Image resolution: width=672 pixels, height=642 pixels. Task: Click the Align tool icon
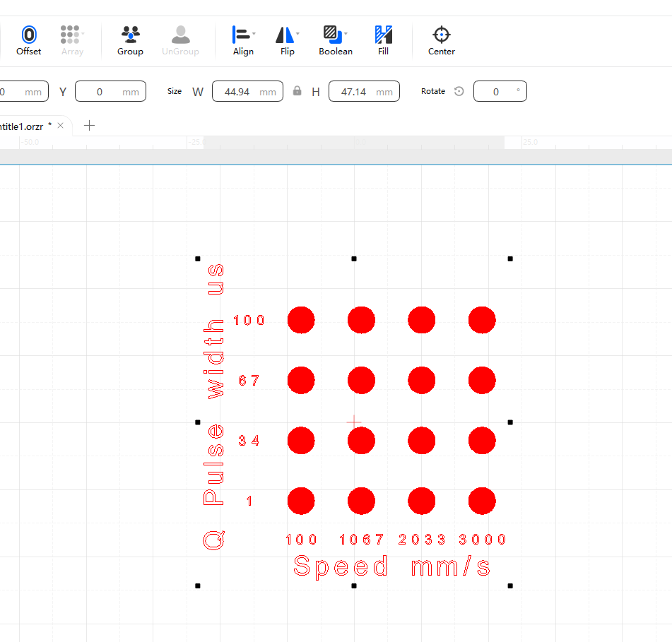point(240,34)
